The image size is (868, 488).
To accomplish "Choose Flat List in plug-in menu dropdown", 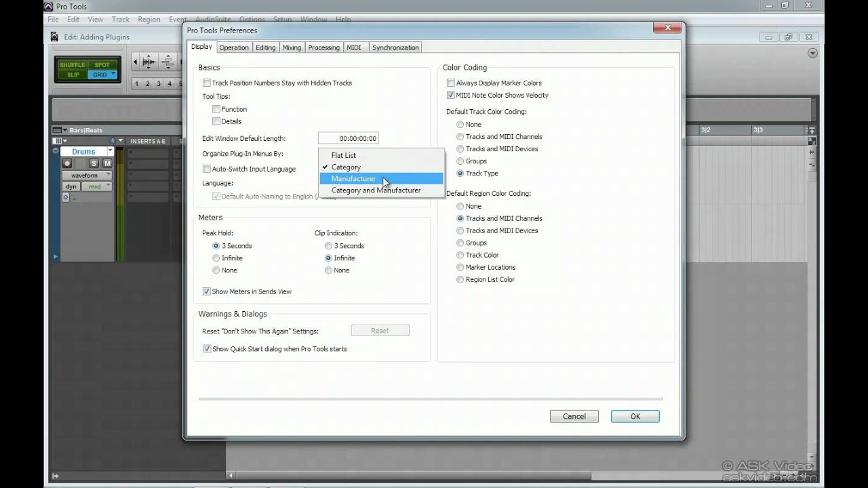I will (381, 155).
